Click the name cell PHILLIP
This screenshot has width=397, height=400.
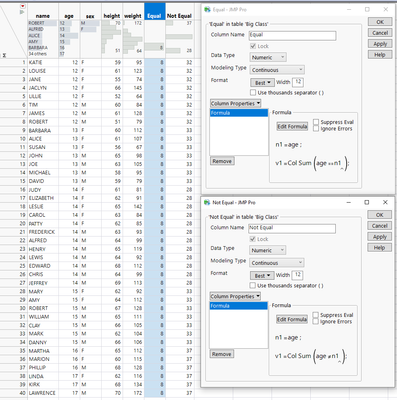(43, 367)
